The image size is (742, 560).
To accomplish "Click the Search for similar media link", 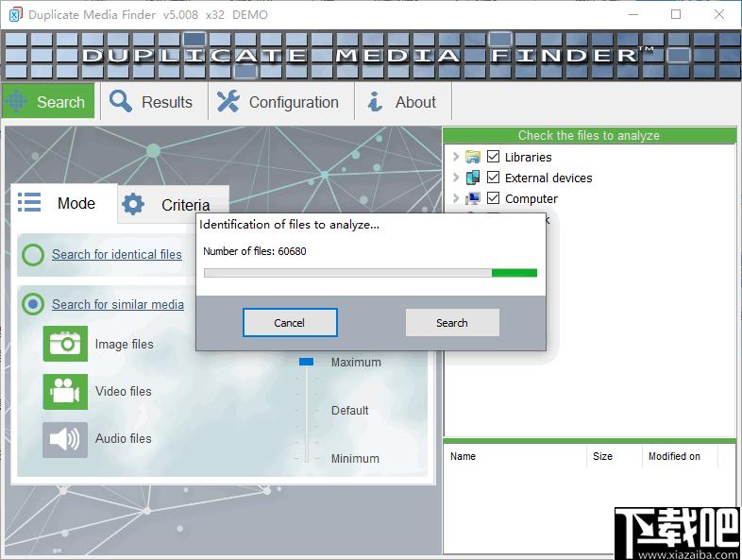I will [118, 304].
